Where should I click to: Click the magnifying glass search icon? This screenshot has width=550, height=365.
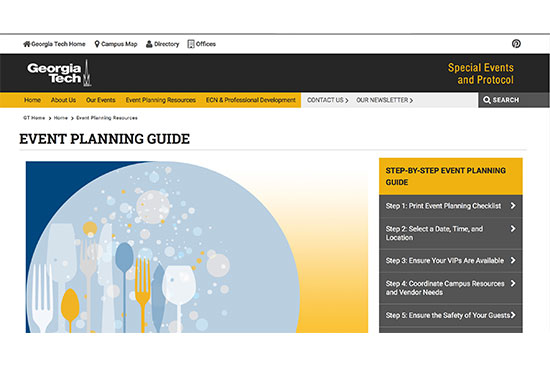point(487,100)
